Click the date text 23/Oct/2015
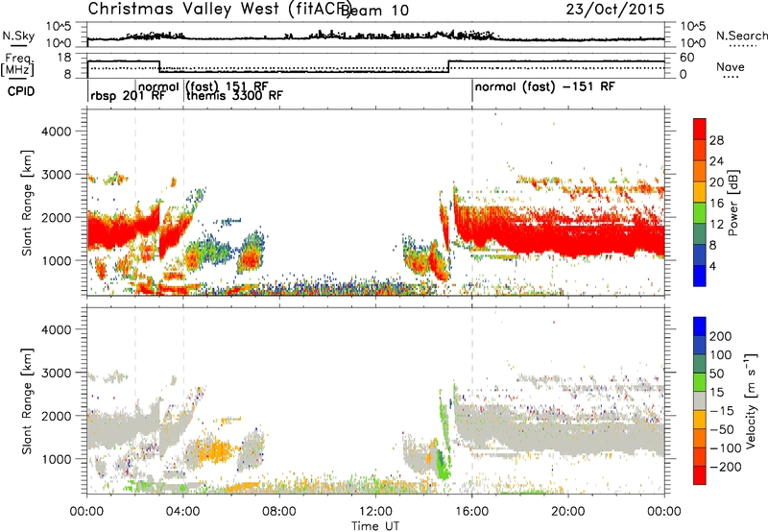The image size is (768, 532). click(x=615, y=10)
